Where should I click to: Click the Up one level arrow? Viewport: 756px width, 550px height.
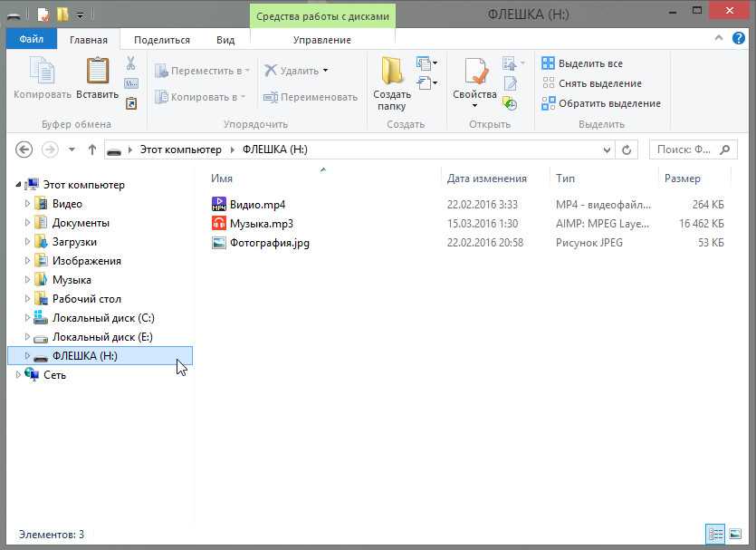[92, 150]
